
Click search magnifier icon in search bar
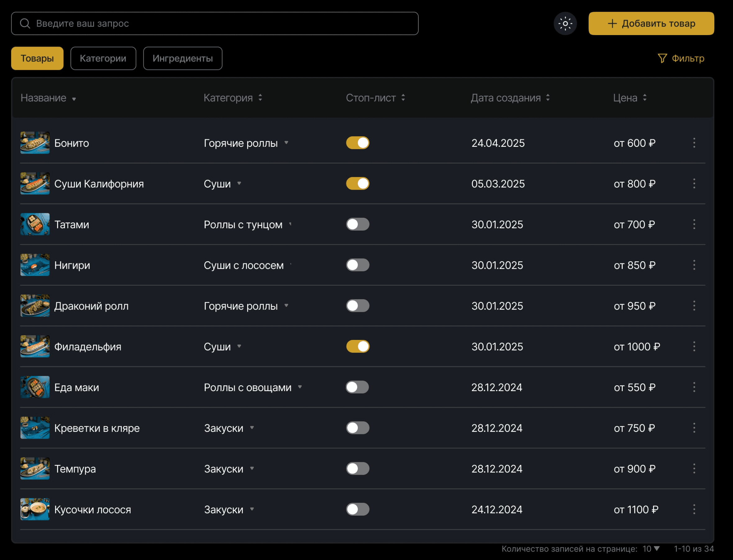pyautogui.click(x=25, y=24)
